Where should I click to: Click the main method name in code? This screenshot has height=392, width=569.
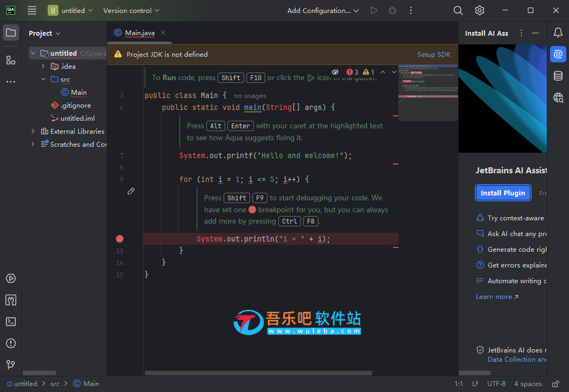[253, 107]
